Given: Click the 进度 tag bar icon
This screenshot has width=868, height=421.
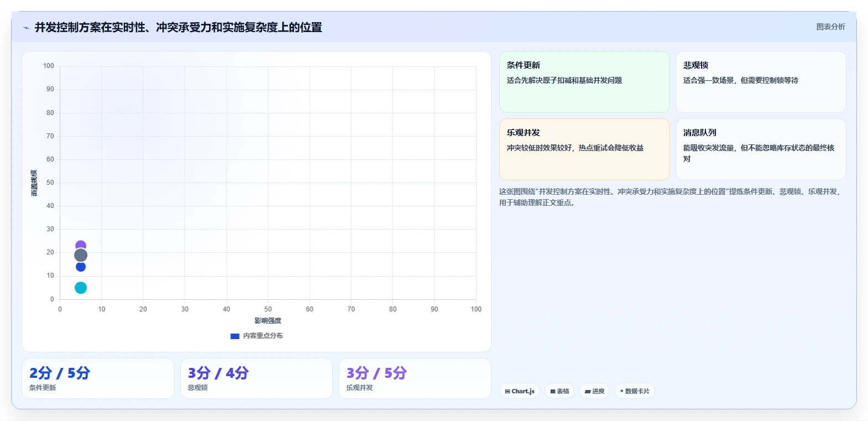Looking at the screenshot, I should click(588, 391).
